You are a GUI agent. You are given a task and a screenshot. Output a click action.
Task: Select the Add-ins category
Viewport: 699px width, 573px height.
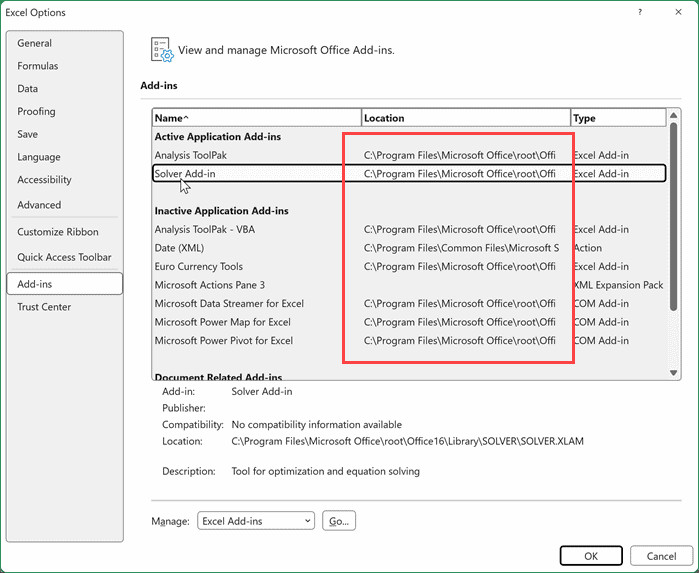pos(65,284)
